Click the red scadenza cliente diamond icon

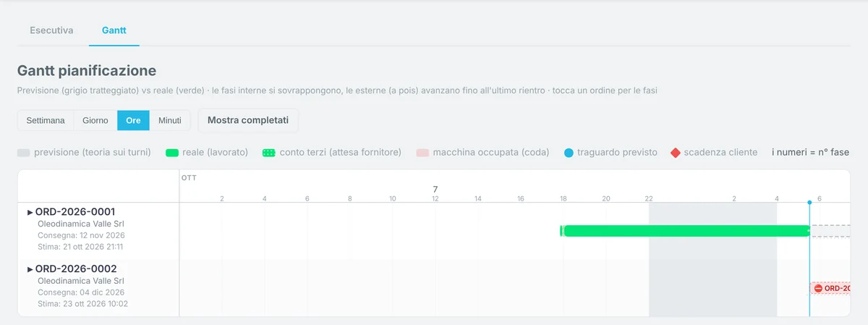[x=676, y=153]
